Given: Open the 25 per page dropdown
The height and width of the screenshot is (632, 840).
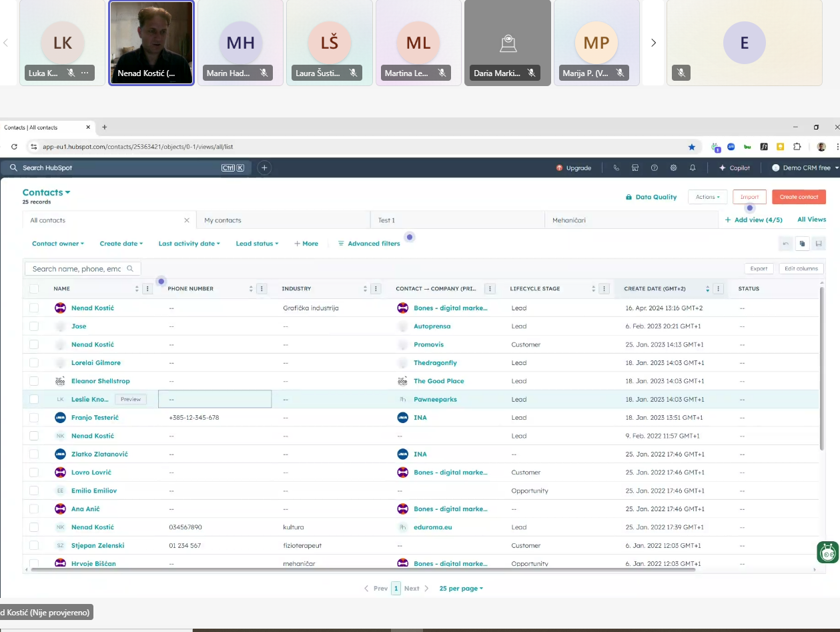Looking at the screenshot, I should [x=461, y=589].
